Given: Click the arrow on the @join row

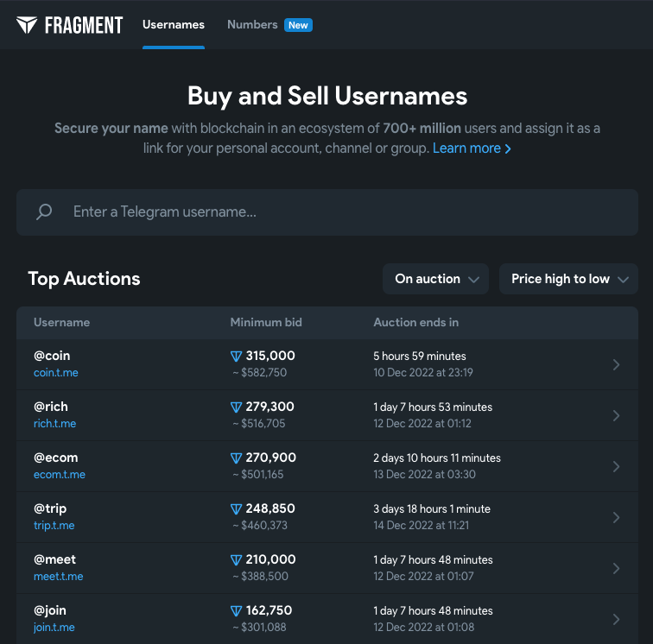Looking at the screenshot, I should tap(617, 620).
